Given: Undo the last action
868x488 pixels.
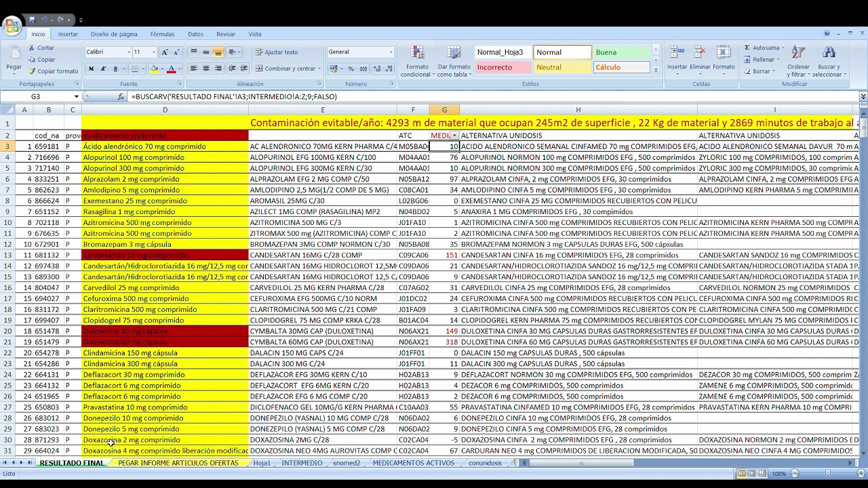Looking at the screenshot, I should click(45, 20).
